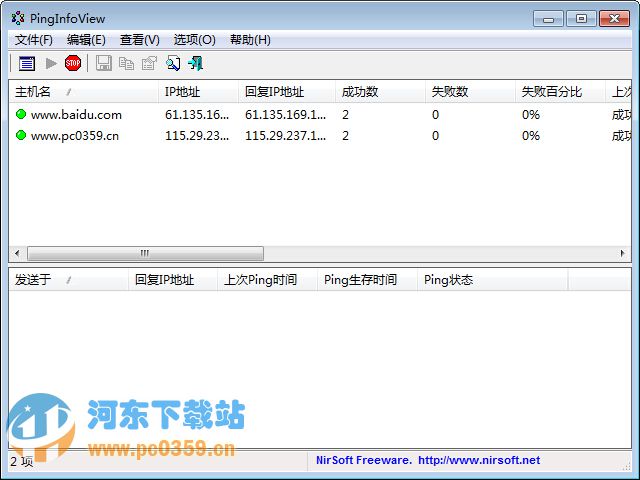Viewport: 640px width, 480px height.
Task: Click green status dot for www.pc0359.cn
Action: tap(21, 135)
